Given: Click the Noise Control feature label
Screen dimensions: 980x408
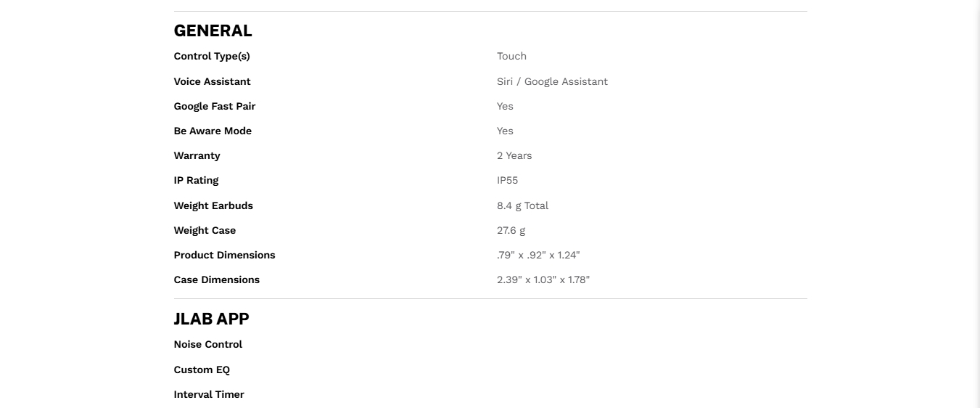Looking at the screenshot, I should [207, 344].
